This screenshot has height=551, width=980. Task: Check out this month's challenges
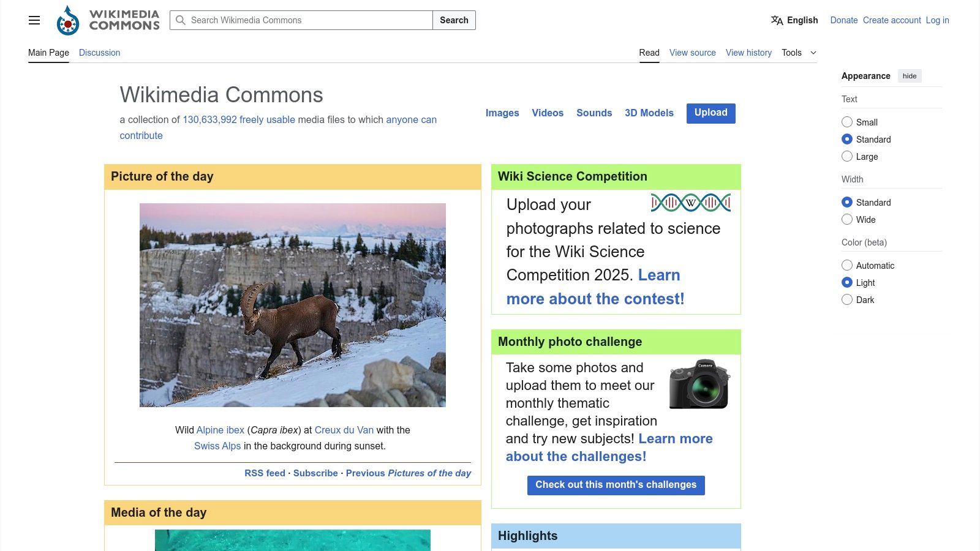(x=616, y=485)
